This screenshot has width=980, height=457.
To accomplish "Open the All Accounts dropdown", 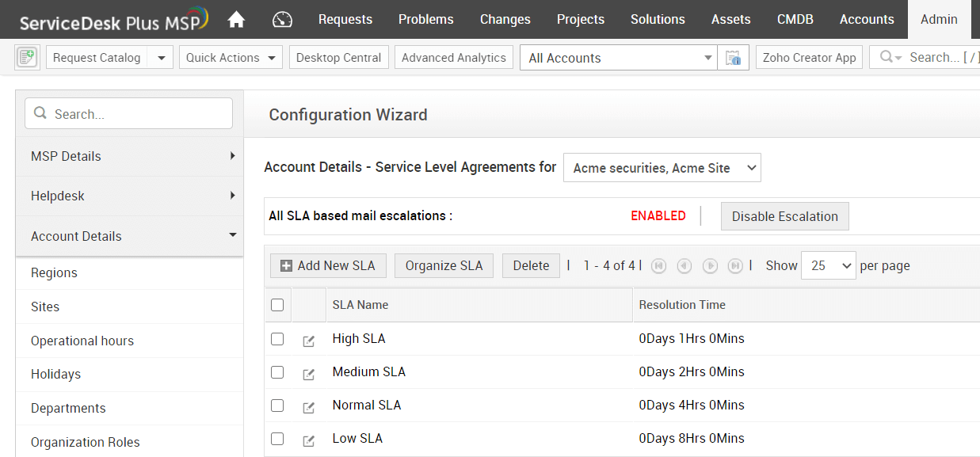I will (x=619, y=58).
